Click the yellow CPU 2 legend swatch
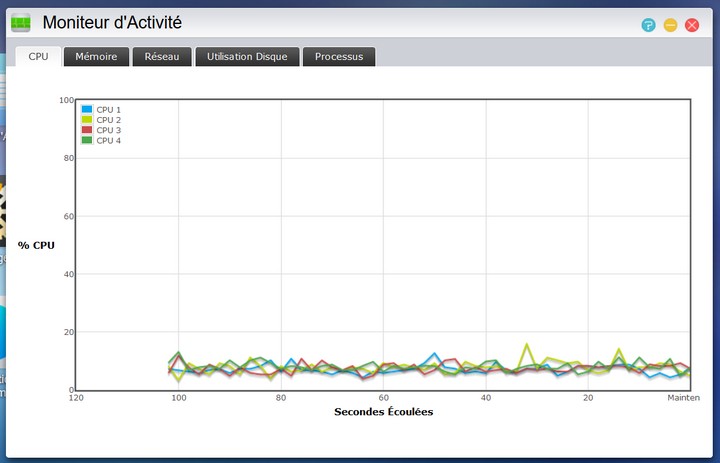 87,119
